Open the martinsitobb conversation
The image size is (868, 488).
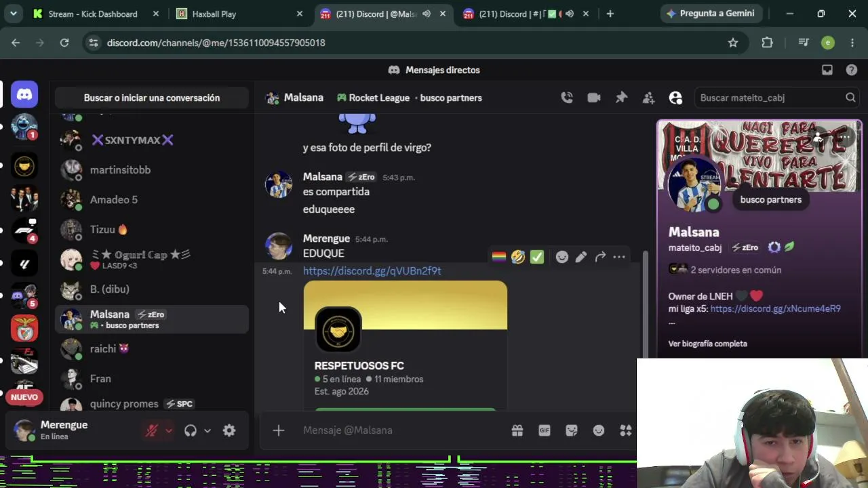click(152, 169)
